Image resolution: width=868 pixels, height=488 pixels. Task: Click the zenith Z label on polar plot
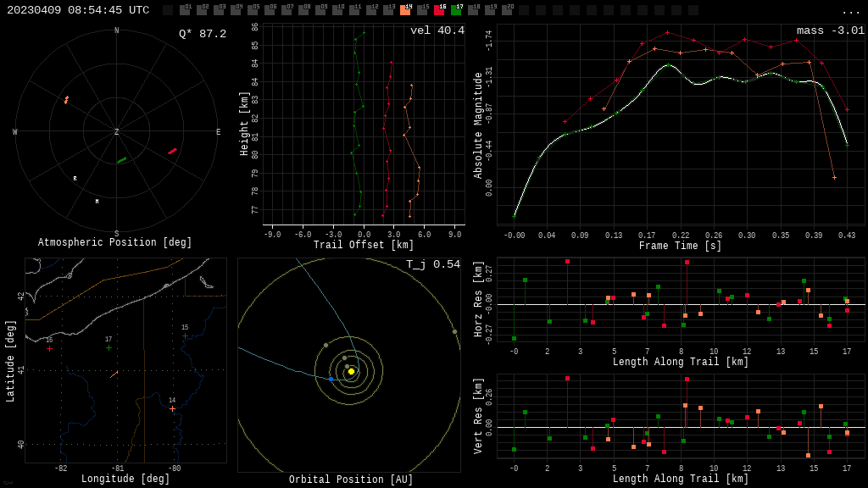[x=116, y=131]
